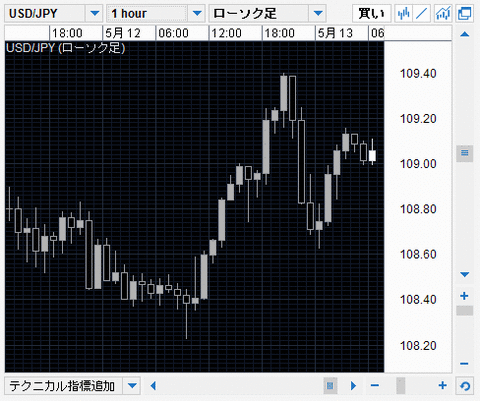Click the 5月 12 date label

(123, 33)
